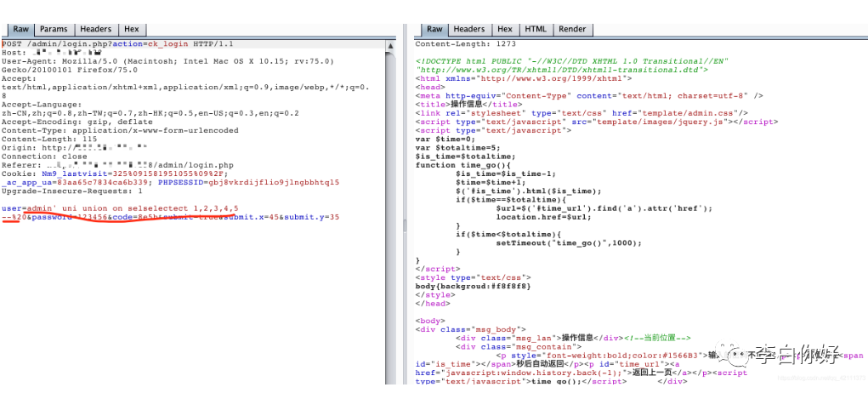The height and width of the screenshot is (393, 868).
Task: Click the Connection: close header
Action: [44, 157]
